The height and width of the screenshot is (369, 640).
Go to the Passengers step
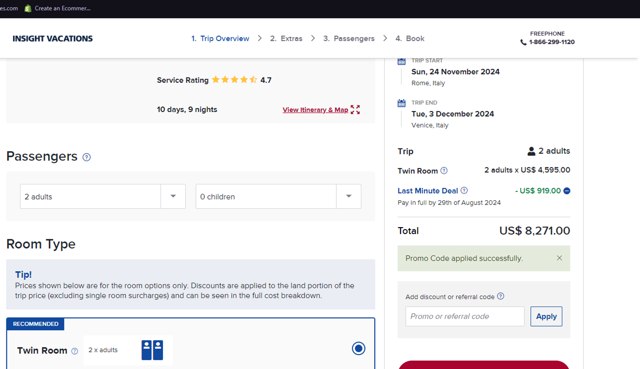point(349,38)
